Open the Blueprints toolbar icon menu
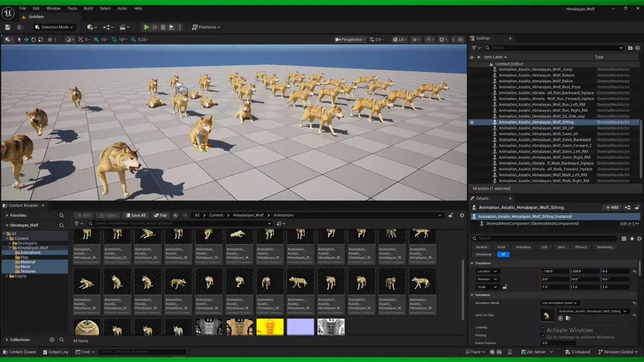This screenshot has height=362, width=644. (108, 27)
